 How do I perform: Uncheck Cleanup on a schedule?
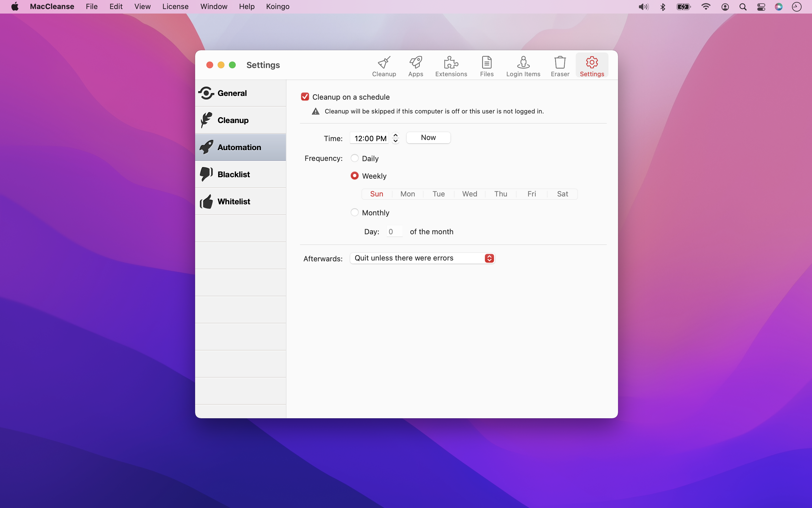click(x=305, y=97)
